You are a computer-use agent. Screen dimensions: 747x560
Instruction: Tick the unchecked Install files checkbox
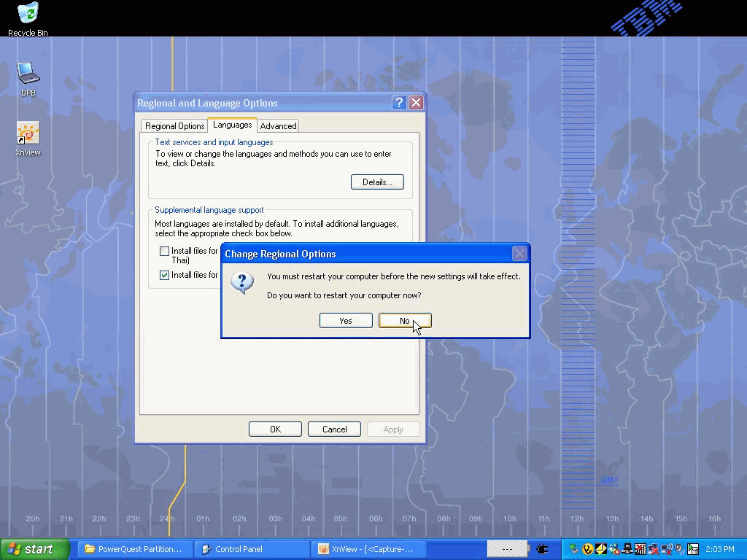coord(165,252)
